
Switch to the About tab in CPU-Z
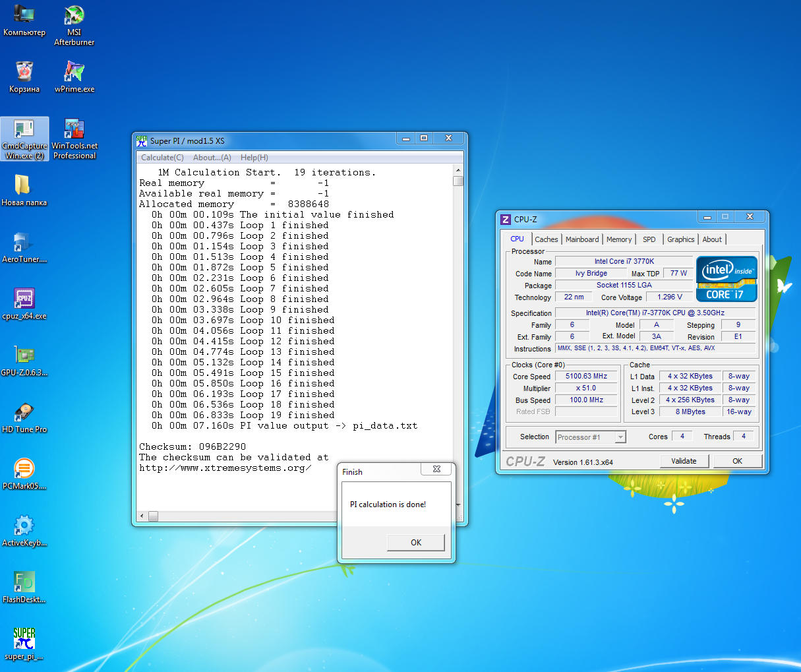(712, 239)
